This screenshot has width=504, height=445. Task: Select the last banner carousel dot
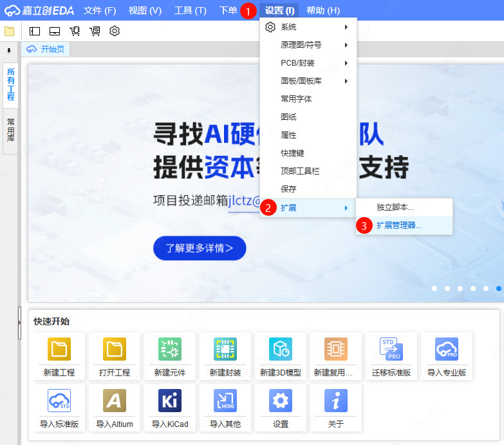(499, 289)
